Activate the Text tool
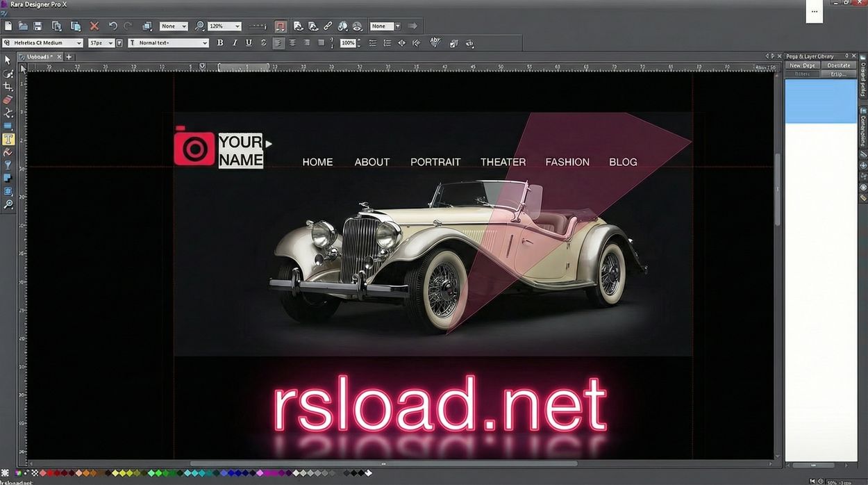 pyautogui.click(x=8, y=139)
